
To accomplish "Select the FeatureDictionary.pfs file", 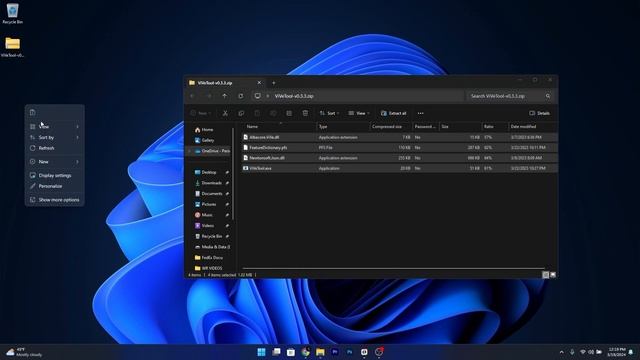I will [x=399, y=148].
